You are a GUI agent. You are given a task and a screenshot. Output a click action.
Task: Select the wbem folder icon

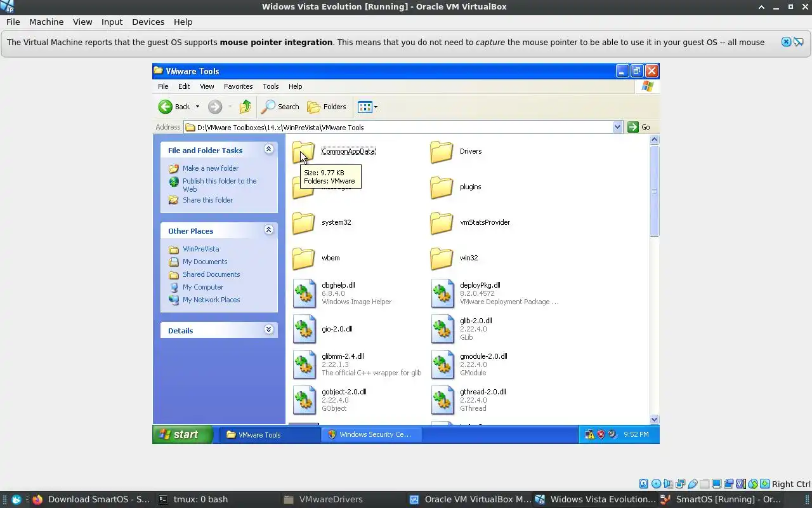[x=303, y=258]
